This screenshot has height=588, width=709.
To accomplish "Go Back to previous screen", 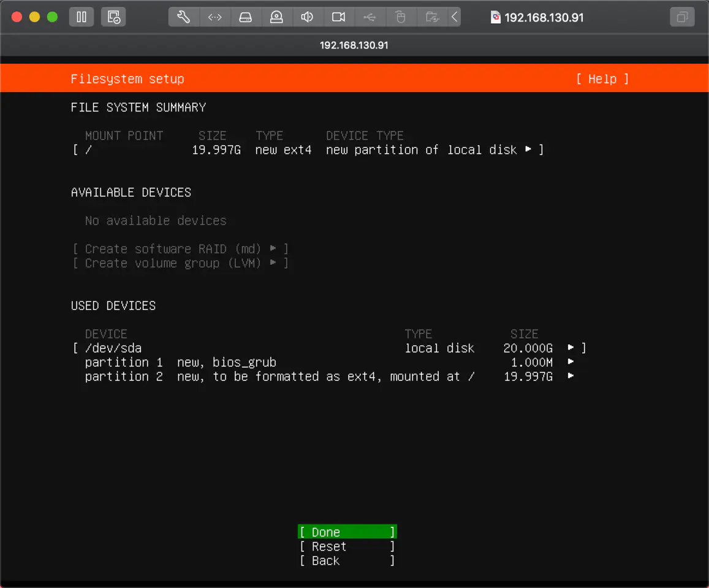I will pos(347,561).
